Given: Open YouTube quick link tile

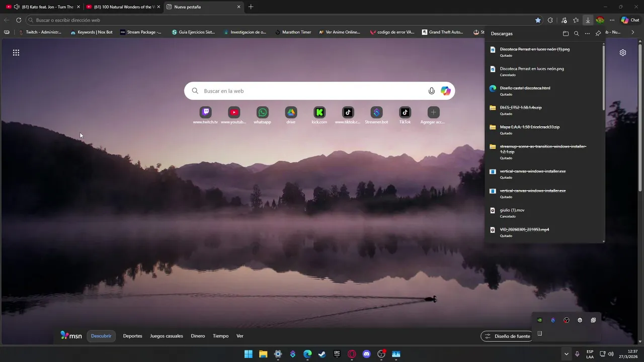Looking at the screenshot, I should click(234, 115).
